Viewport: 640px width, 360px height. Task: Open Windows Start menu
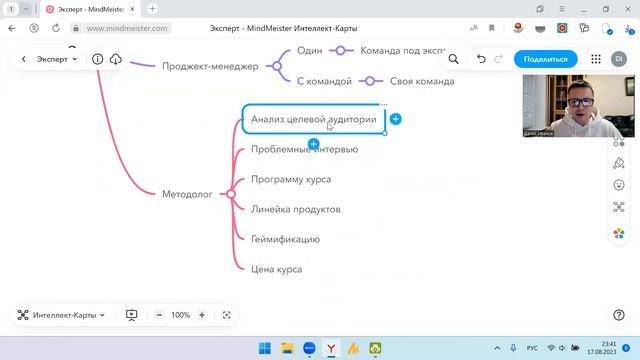[265, 348]
